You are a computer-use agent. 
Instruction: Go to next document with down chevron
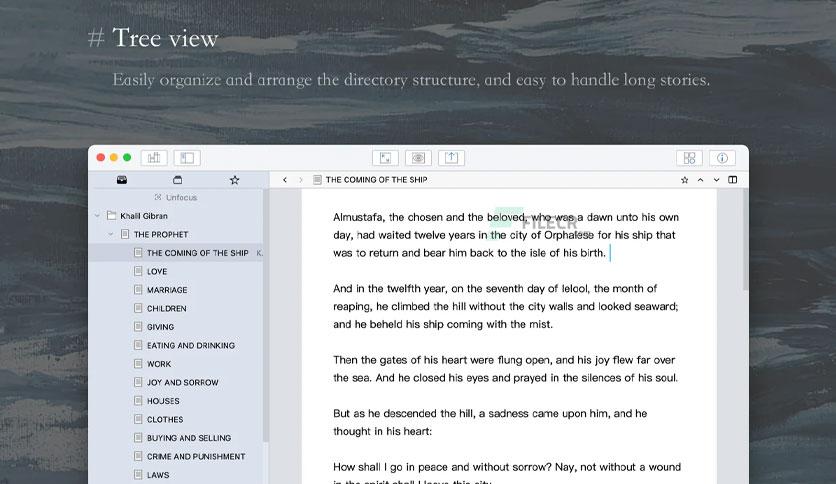click(x=717, y=180)
